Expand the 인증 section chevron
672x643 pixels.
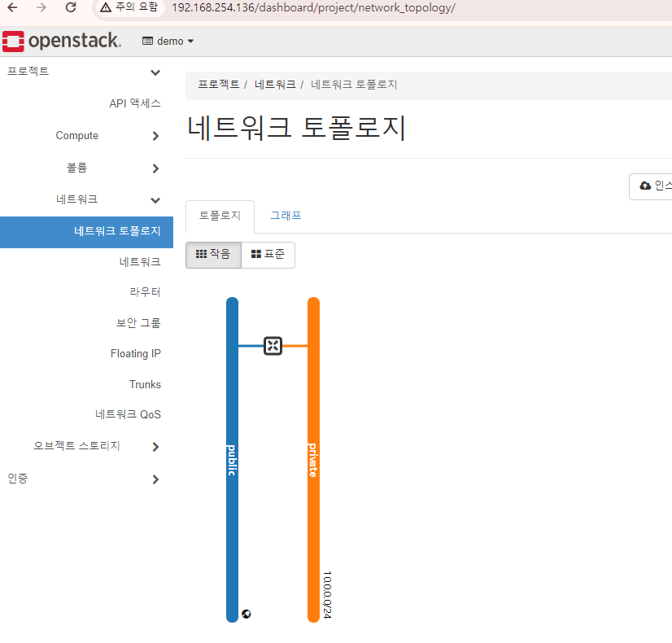tap(155, 479)
